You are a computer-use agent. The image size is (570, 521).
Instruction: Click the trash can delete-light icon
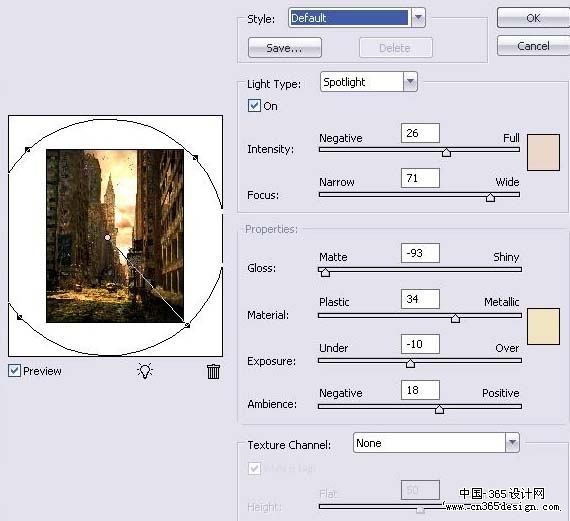213,371
